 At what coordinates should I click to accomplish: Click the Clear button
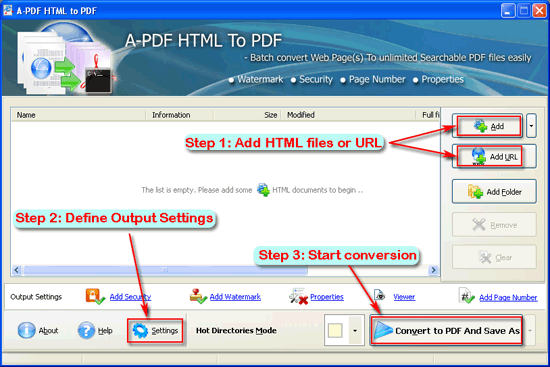(494, 257)
